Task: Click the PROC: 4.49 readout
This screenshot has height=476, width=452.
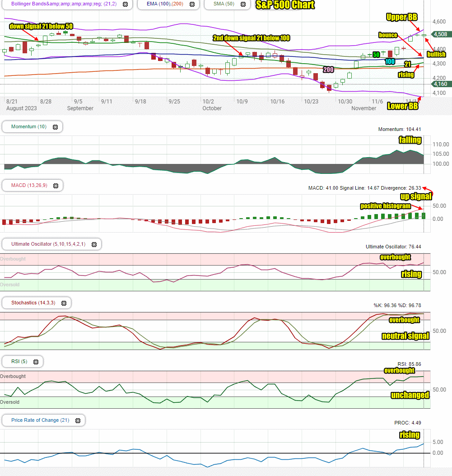Action: (x=408, y=423)
